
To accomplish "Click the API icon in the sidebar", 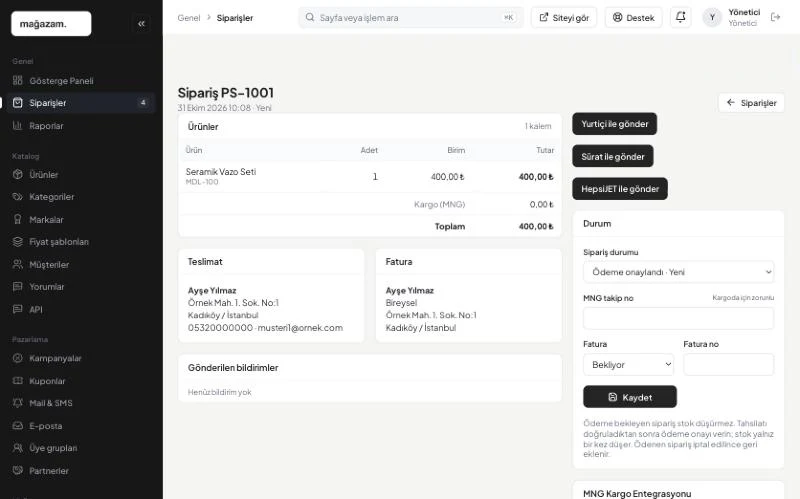I will pos(18,309).
